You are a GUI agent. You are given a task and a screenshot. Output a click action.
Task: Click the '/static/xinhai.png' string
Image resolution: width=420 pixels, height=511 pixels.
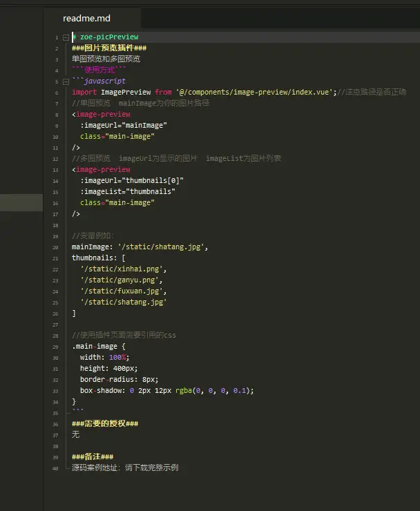coord(123,269)
